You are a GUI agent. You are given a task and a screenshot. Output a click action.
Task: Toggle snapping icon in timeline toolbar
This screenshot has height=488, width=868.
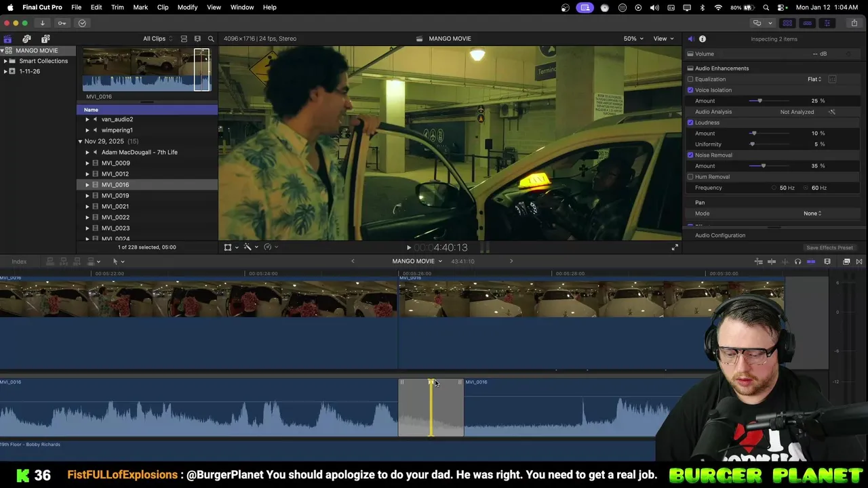pos(811,262)
